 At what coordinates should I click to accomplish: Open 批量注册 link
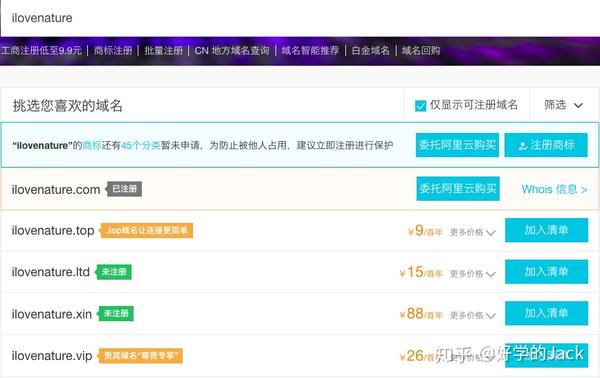click(163, 51)
